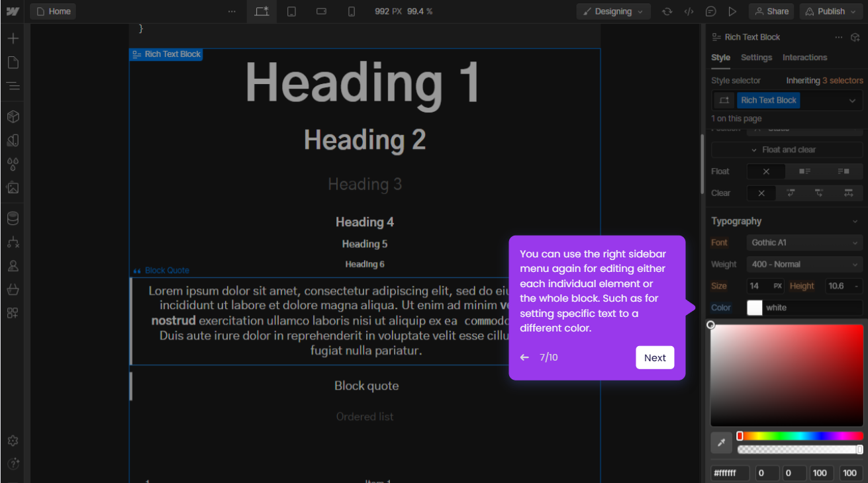Image resolution: width=868 pixels, height=483 pixels.
Task: Open the Pages panel
Action: 13,62
